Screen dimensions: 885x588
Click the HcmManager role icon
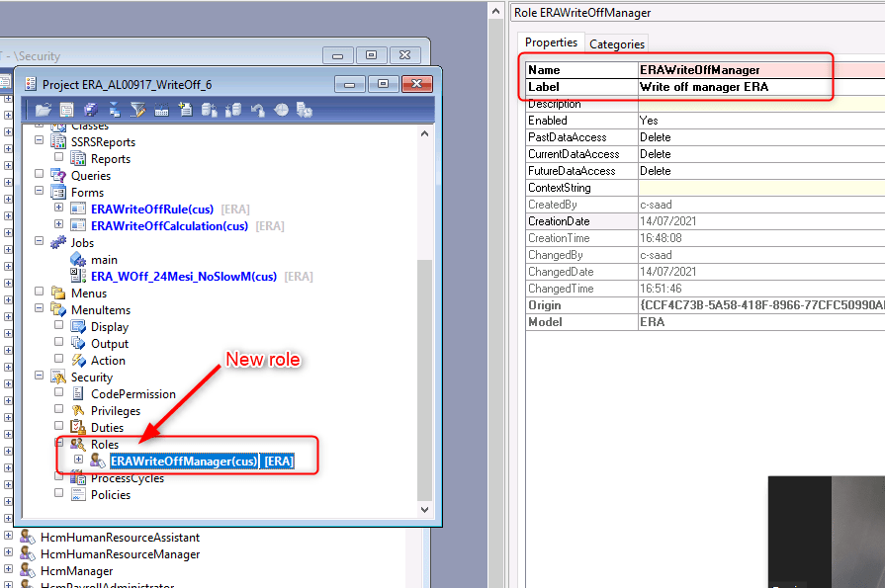tap(28, 571)
